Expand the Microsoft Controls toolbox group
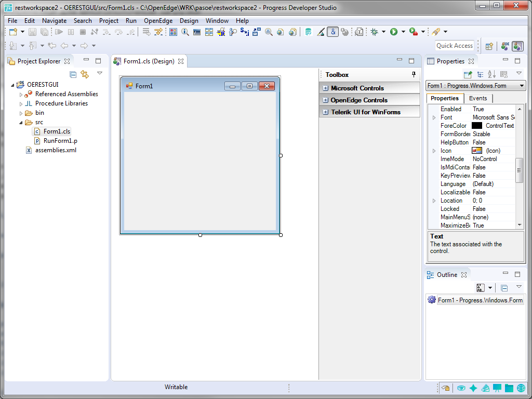 pos(325,88)
